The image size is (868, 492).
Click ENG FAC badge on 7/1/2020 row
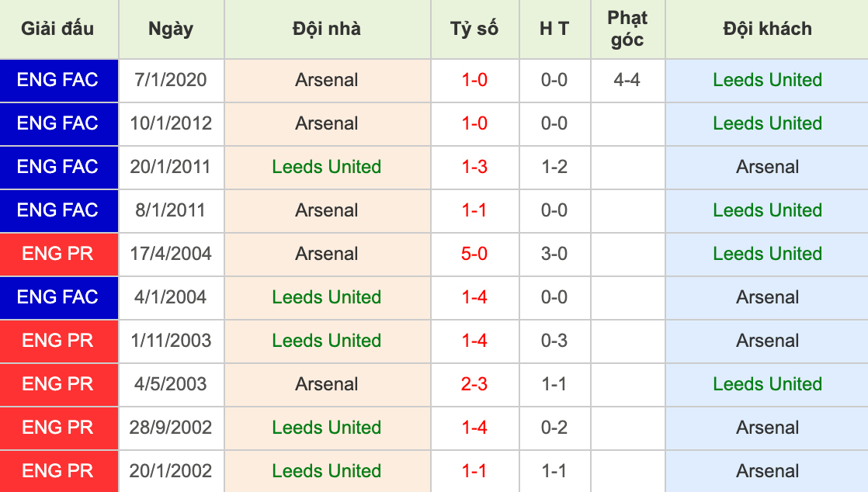[57, 80]
